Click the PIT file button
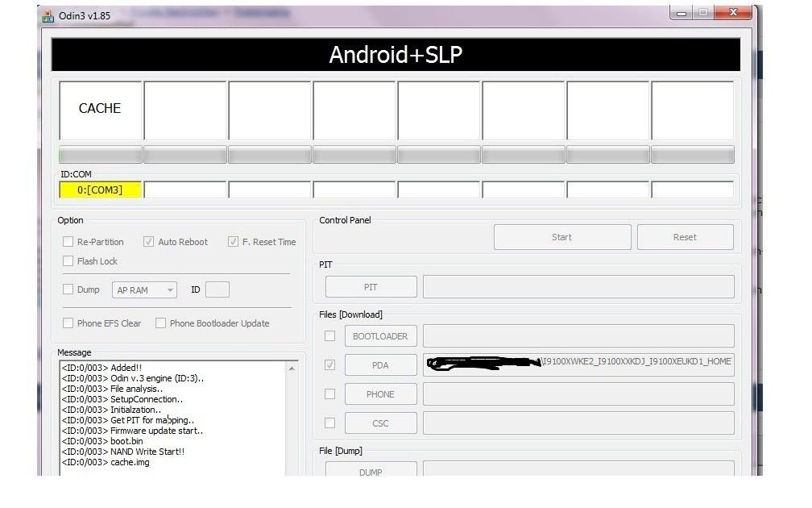Screen dimensions: 812x508 pyautogui.click(x=371, y=287)
